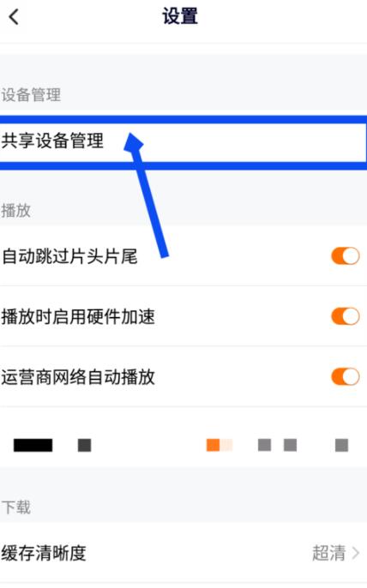Go back using the top-left arrow
Viewport: 367px width, 588px height.
pos(14,17)
